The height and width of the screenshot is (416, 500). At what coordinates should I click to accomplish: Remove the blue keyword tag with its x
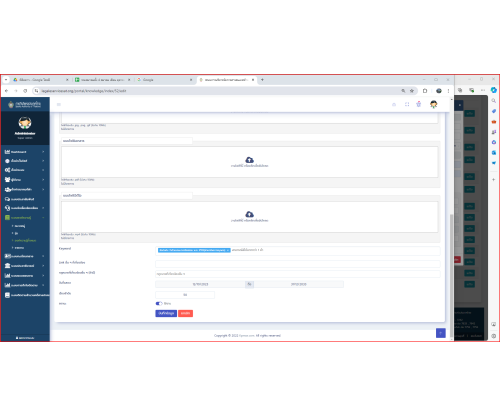[228, 250]
